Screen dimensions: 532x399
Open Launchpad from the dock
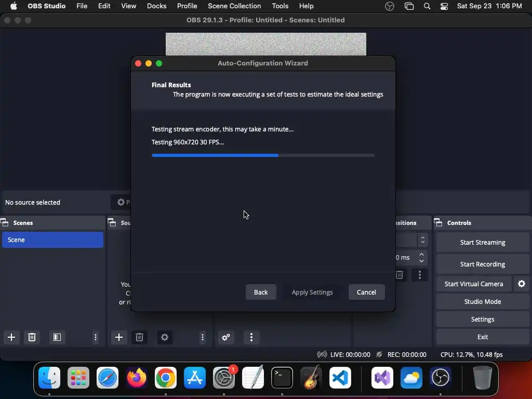pos(78,377)
